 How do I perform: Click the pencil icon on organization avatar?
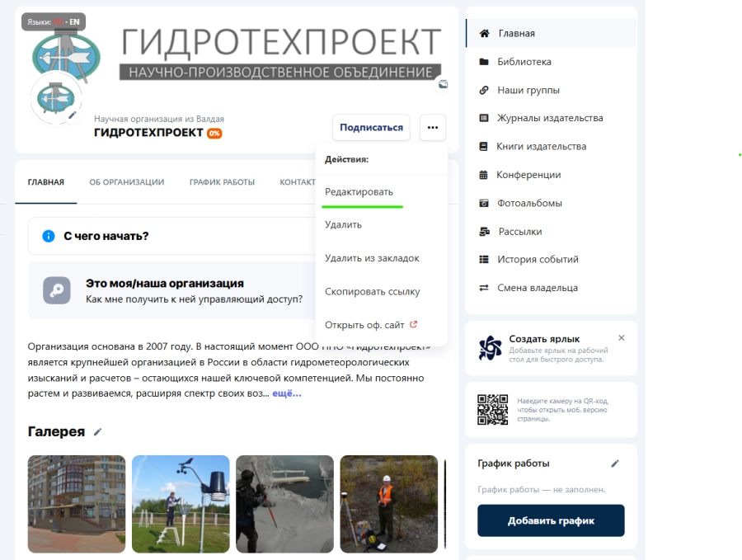click(72, 115)
